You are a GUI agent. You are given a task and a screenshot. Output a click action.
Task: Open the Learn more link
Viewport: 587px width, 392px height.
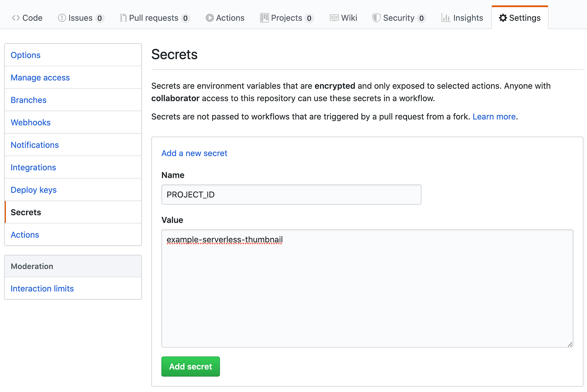click(494, 117)
